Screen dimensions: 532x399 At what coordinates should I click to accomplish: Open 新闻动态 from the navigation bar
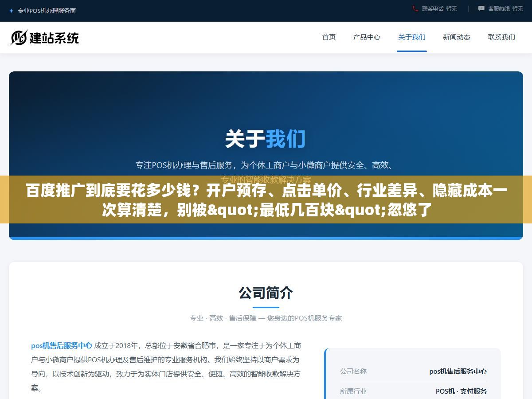click(457, 37)
